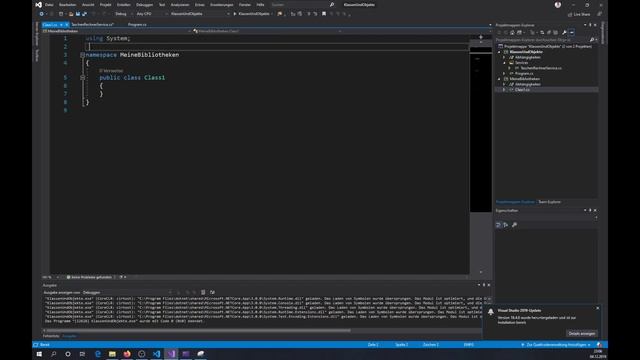The image size is (640, 360).
Task: Click the Live Share button
Action: (579, 14)
